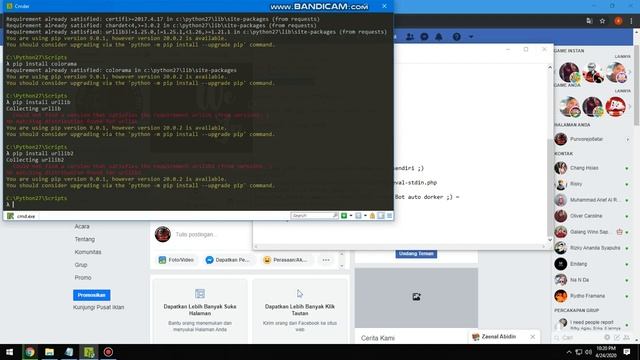Screen dimensions: 640x360
Task: Open the help question-mark icon in Facebook header
Action: pos(457,37)
